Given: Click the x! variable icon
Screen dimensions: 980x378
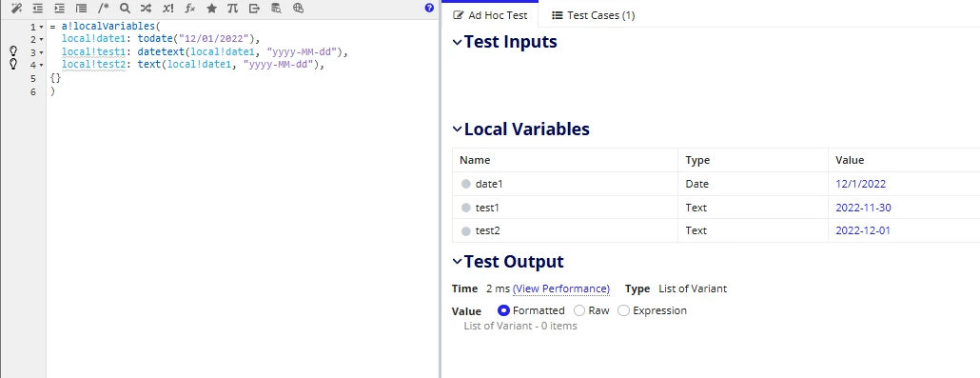Looking at the screenshot, I should 168,9.
